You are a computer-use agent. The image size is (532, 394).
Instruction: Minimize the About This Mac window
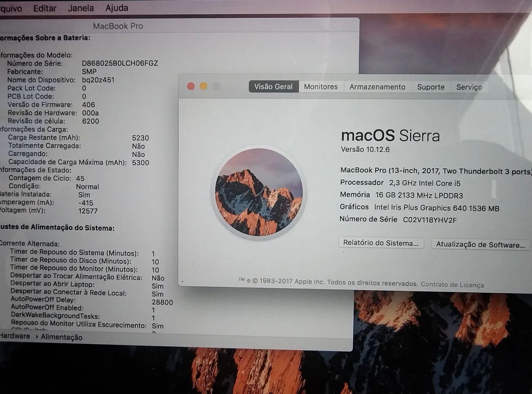click(x=203, y=86)
